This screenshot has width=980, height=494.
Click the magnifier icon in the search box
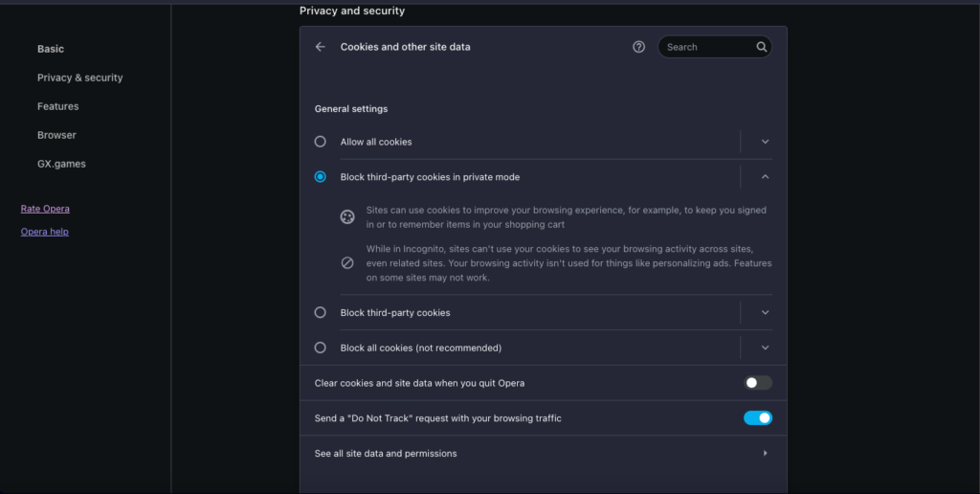coord(761,47)
